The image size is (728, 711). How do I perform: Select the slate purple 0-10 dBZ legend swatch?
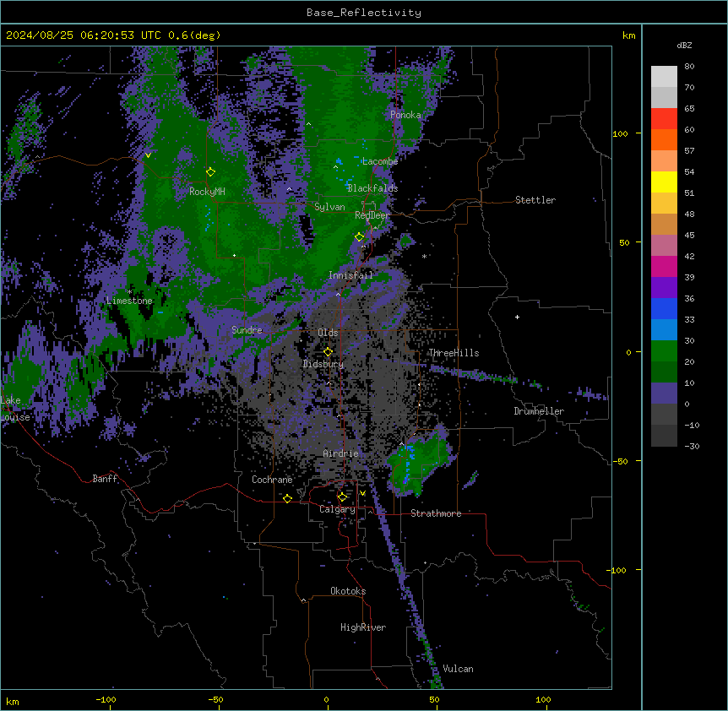(x=664, y=393)
